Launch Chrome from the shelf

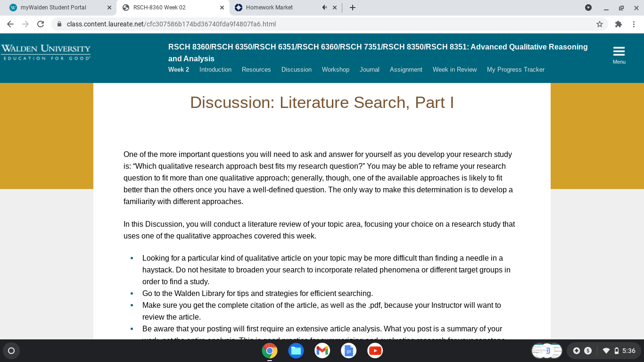point(270,351)
